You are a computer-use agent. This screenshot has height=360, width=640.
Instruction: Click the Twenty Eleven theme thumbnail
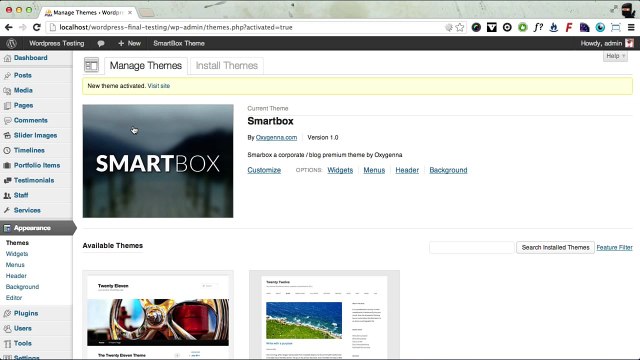[158, 315]
